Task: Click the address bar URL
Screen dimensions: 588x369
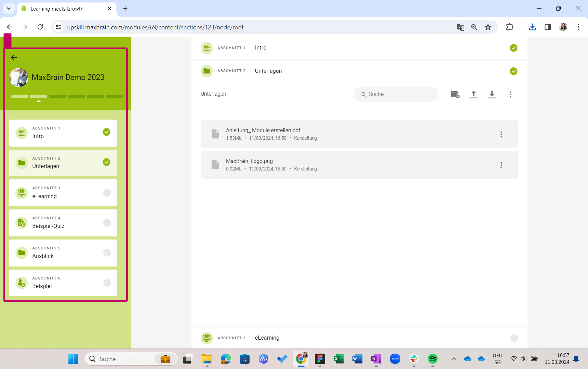Action: 155,27
